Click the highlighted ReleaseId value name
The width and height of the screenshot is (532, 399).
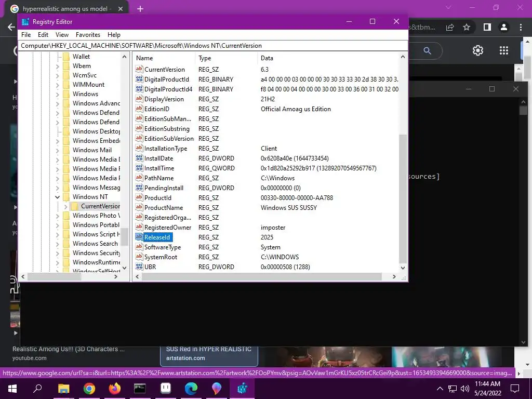coord(157,237)
